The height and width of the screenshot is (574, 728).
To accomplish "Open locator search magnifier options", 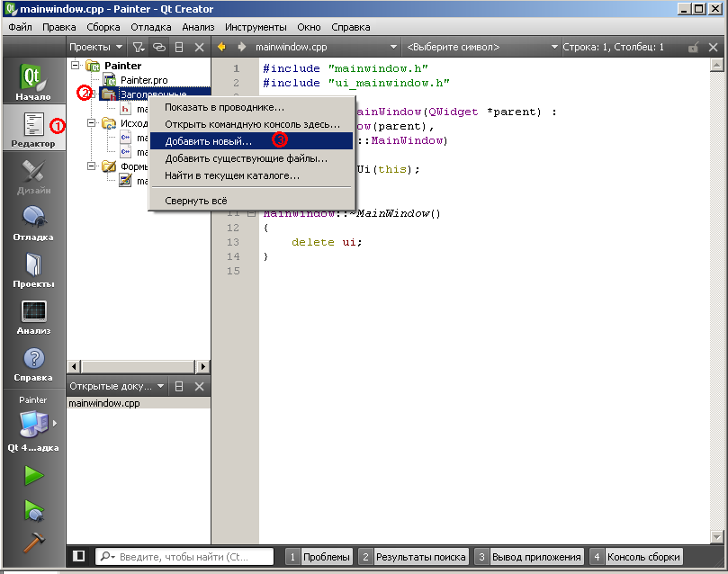I will [107, 556].
